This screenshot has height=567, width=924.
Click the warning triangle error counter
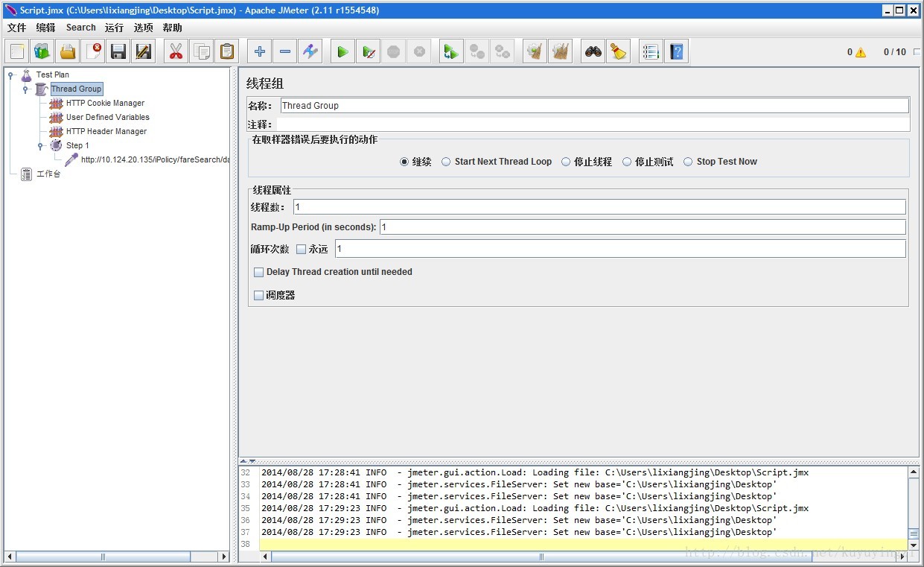861,52
